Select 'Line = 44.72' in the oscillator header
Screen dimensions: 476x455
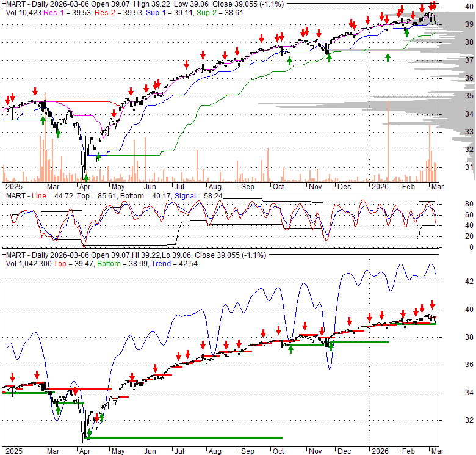[52, 196]
